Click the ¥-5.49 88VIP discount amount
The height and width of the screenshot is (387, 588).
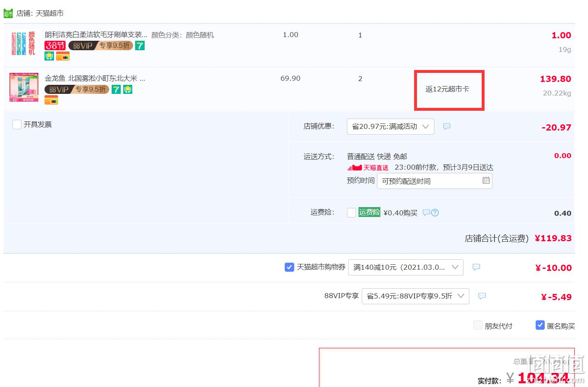[x=556, y=297]
